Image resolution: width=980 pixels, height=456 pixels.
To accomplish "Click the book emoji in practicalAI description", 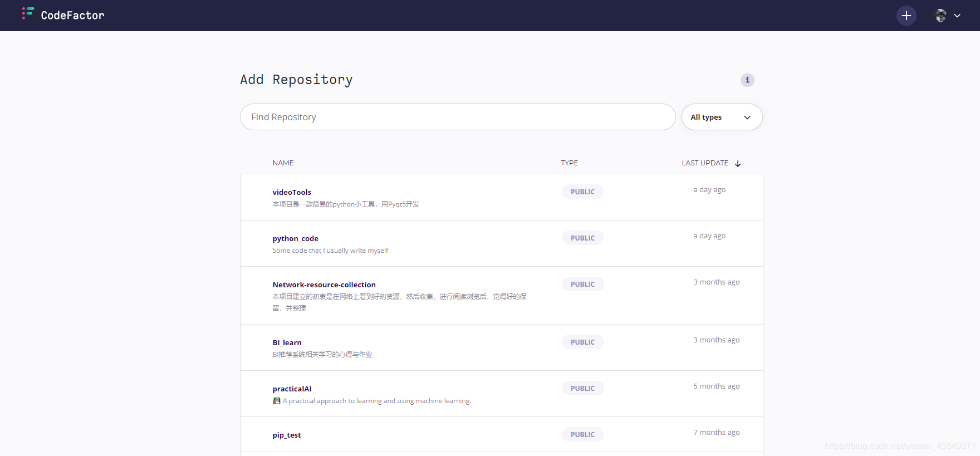I will point(277,401).
